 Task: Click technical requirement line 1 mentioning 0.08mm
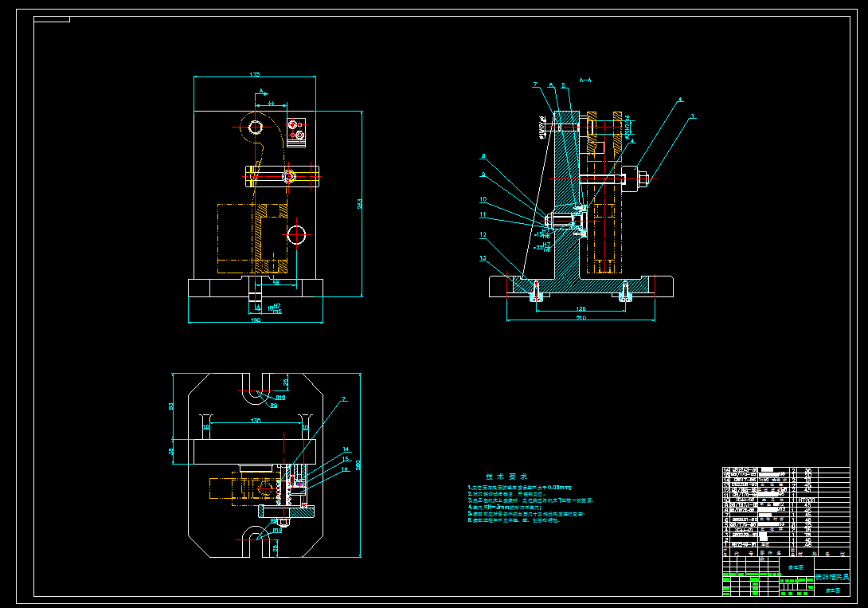coord(519,488)
